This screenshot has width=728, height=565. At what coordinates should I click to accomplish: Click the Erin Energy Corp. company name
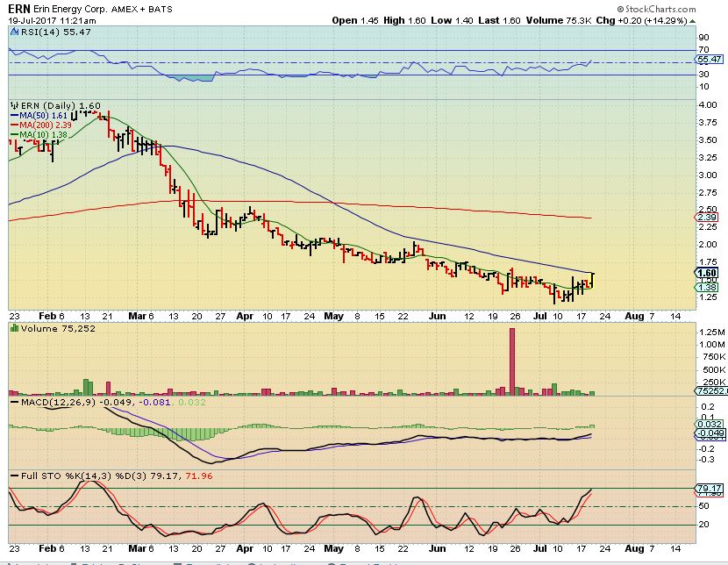[x=70, y=10]
